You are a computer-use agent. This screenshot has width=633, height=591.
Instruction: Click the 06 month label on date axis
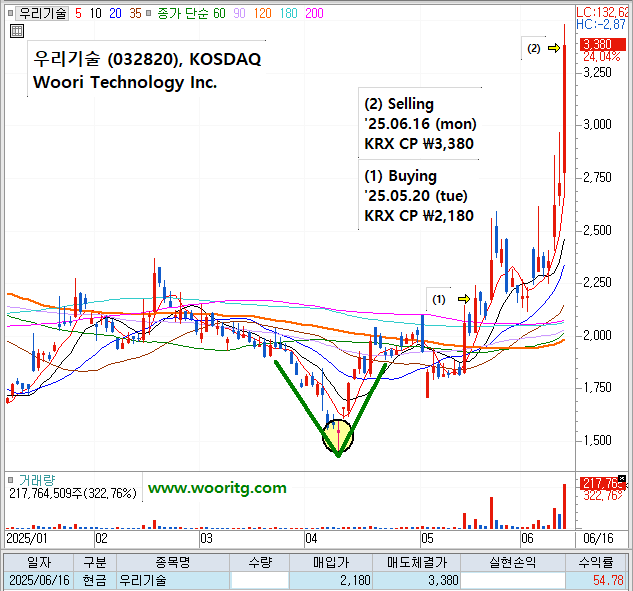pyautogui.click(x=527, y=538)
